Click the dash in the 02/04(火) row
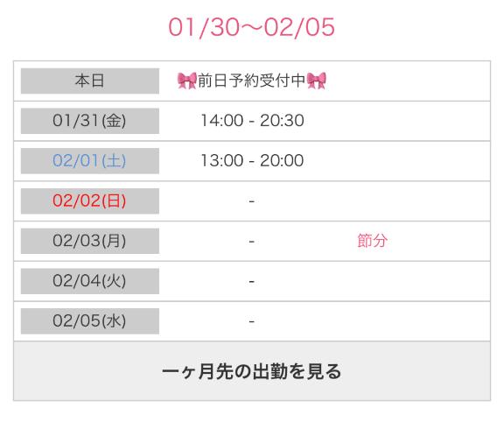The image size is (504, 422). point(252,281)
